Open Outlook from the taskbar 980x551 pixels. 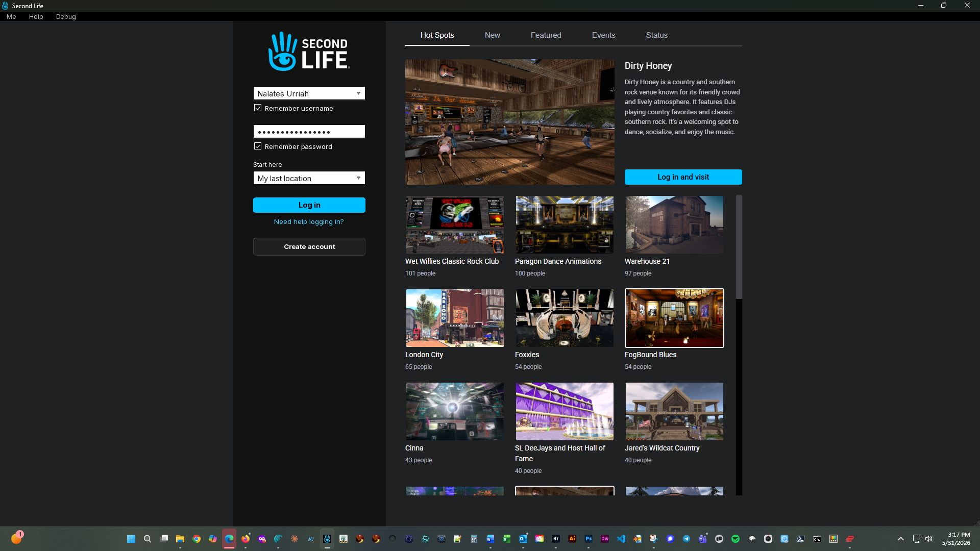click(x=523, y=539)
